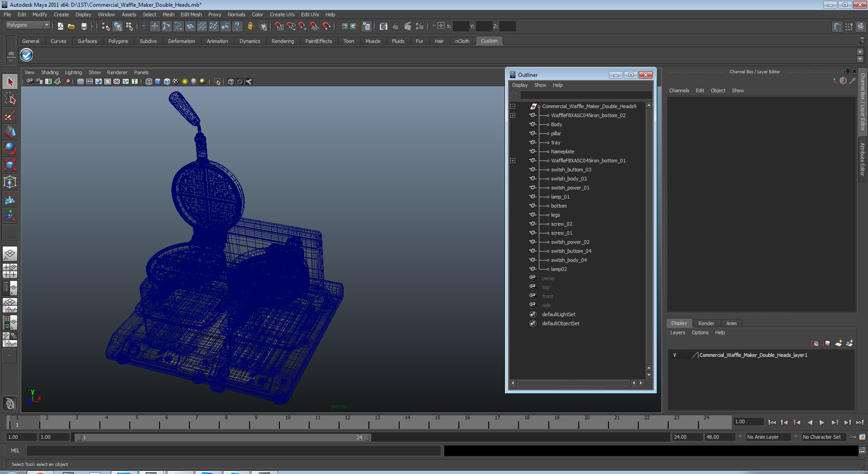Go to start of playback range

click(772, 422)
